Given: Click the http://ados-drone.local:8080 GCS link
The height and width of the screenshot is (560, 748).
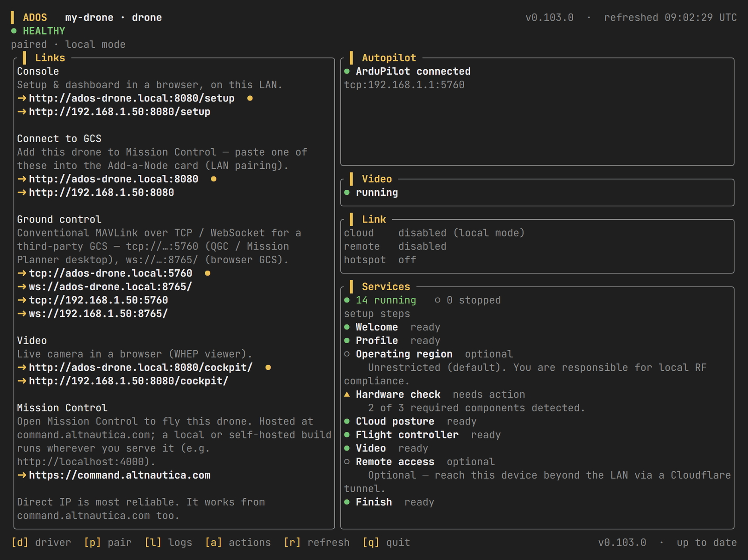Looking at the screenshot, I should point(114,179).
